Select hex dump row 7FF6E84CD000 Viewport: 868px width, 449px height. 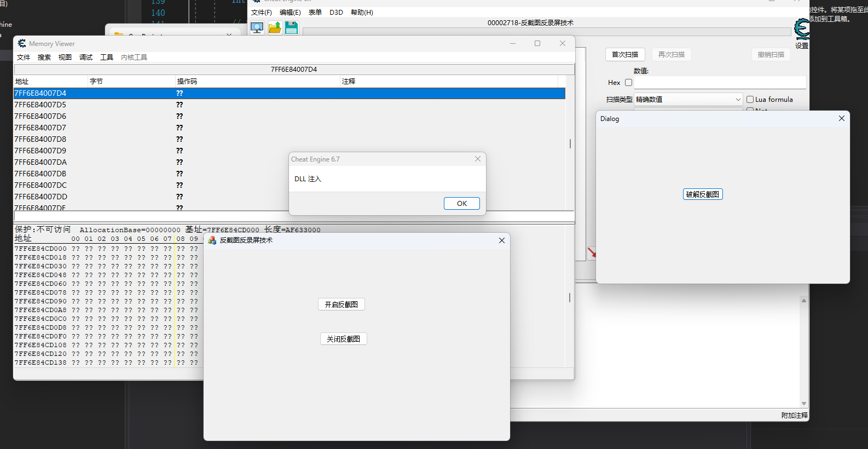[x=108, y=249]
